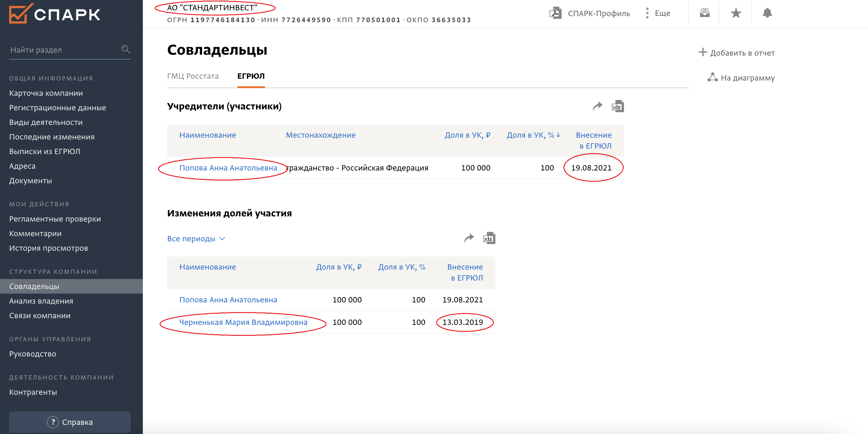Open the СПАРК-Профиль PDF icon
This screenshot has width=868, height=434.
555,13
